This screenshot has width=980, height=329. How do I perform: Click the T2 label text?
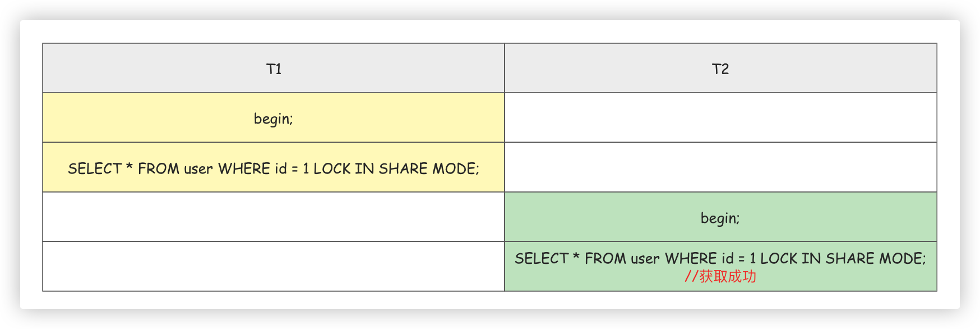click(x=720, y=69)
